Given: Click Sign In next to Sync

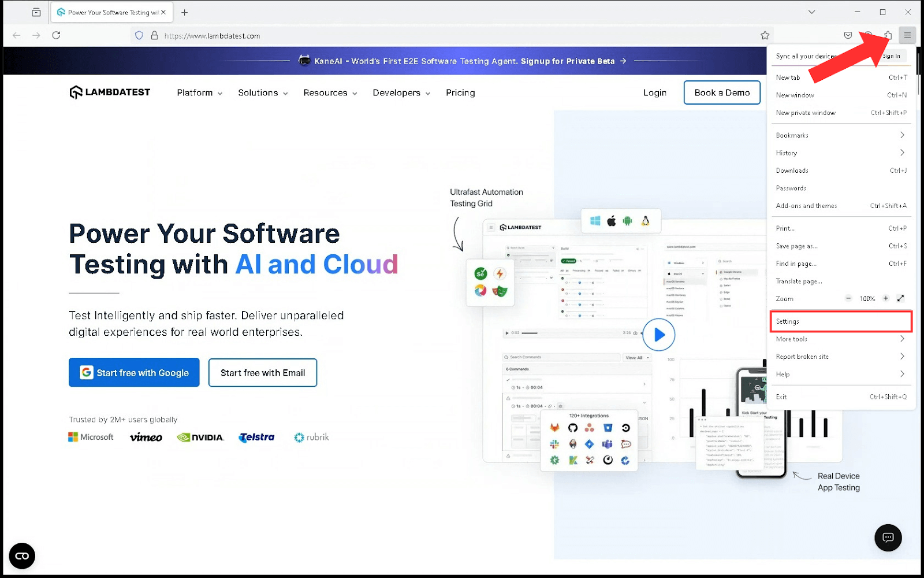Looking at the screenshot, I should tap(892, 56).
